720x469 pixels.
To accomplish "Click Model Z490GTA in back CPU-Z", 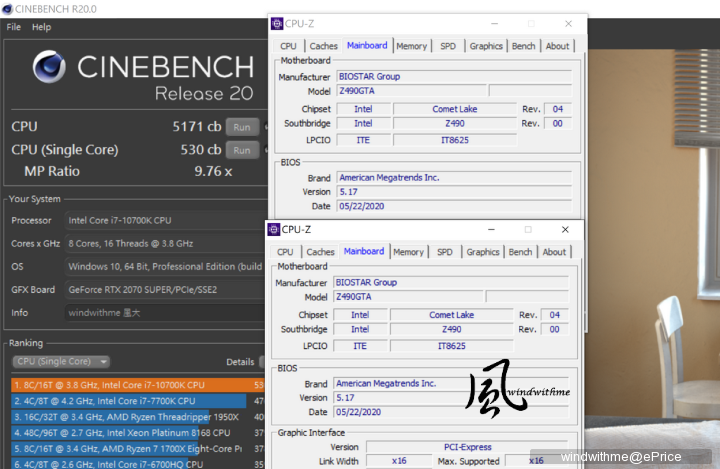I will point(411,90).
